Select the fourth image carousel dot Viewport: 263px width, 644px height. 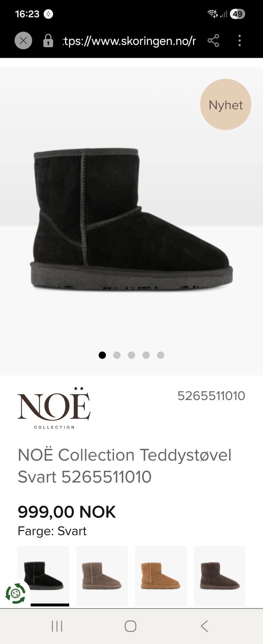146,355
